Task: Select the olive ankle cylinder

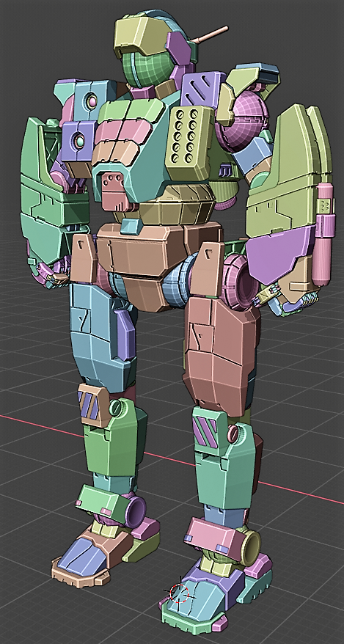Action: tap(250, 548)
